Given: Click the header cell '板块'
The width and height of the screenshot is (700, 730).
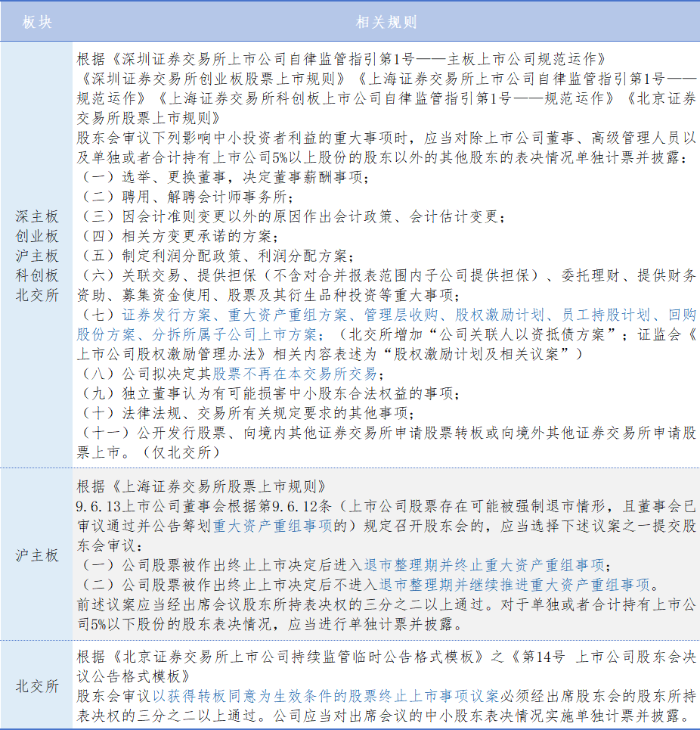Looking at the screenshot, I should point(37,22).
